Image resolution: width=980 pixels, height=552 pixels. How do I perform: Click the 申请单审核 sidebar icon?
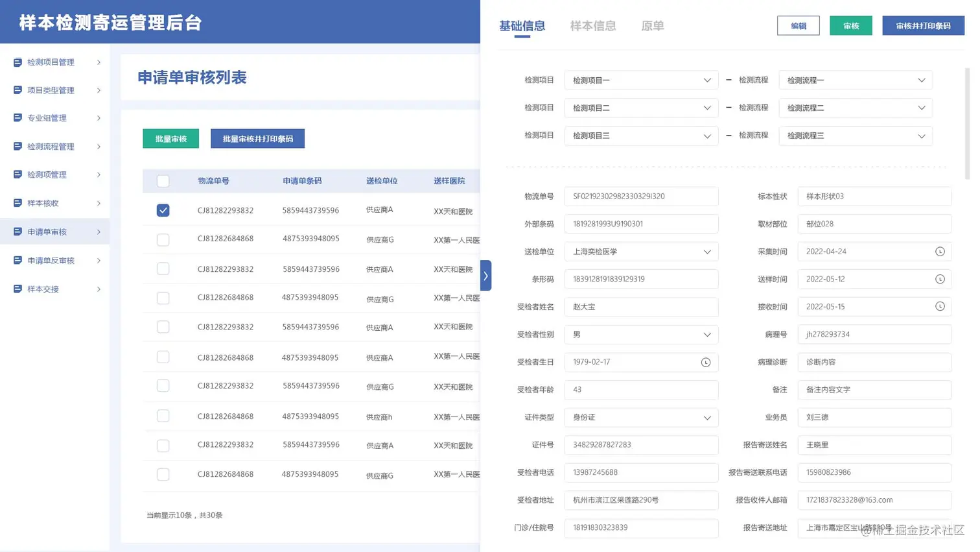[x=17, y=232]
